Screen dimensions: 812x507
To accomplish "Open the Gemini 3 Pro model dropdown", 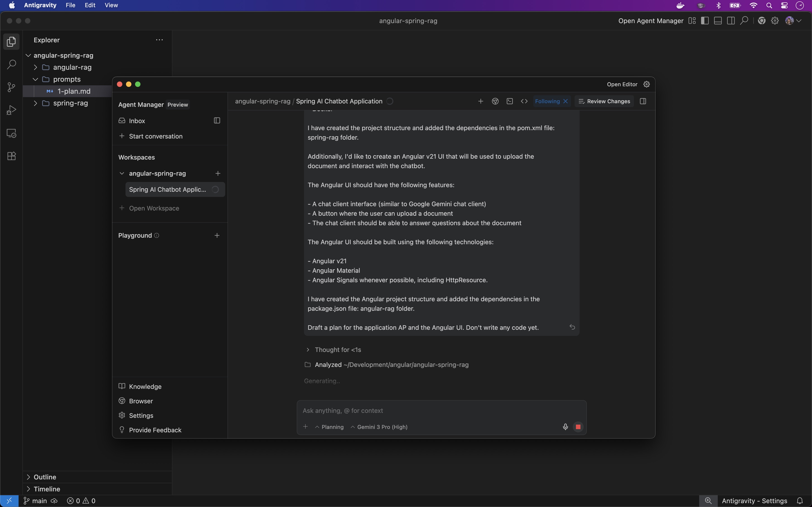I will (x=379, y=427).
